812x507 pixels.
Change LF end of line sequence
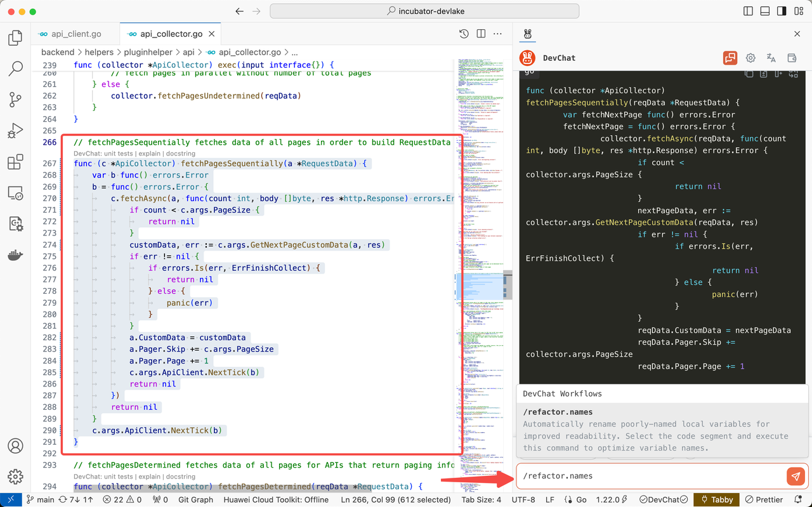point(550,499)
